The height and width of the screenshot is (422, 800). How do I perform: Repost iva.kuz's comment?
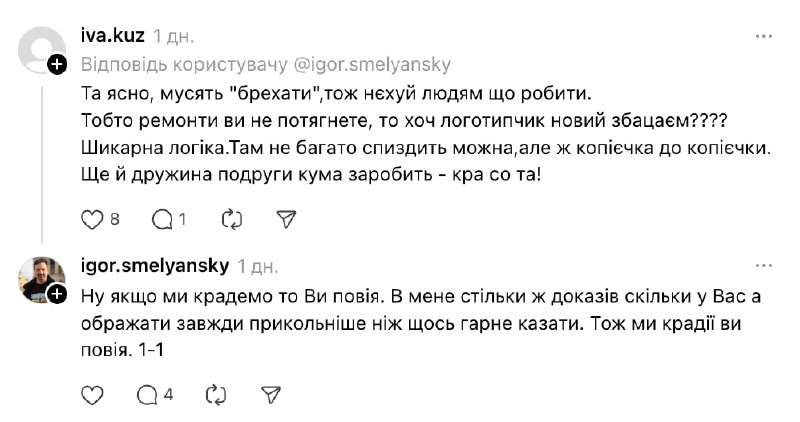click(229, 218)
